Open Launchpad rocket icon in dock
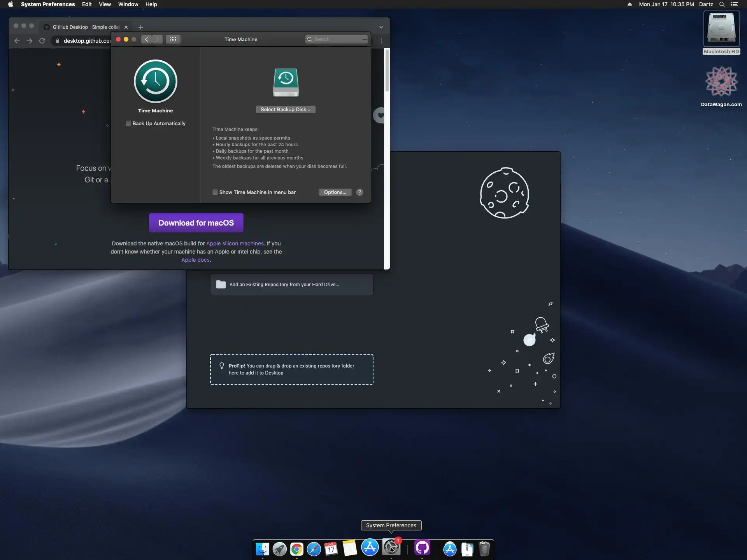Image resolution: width=747 pixels, height=560 pixels. click(279, 549)
